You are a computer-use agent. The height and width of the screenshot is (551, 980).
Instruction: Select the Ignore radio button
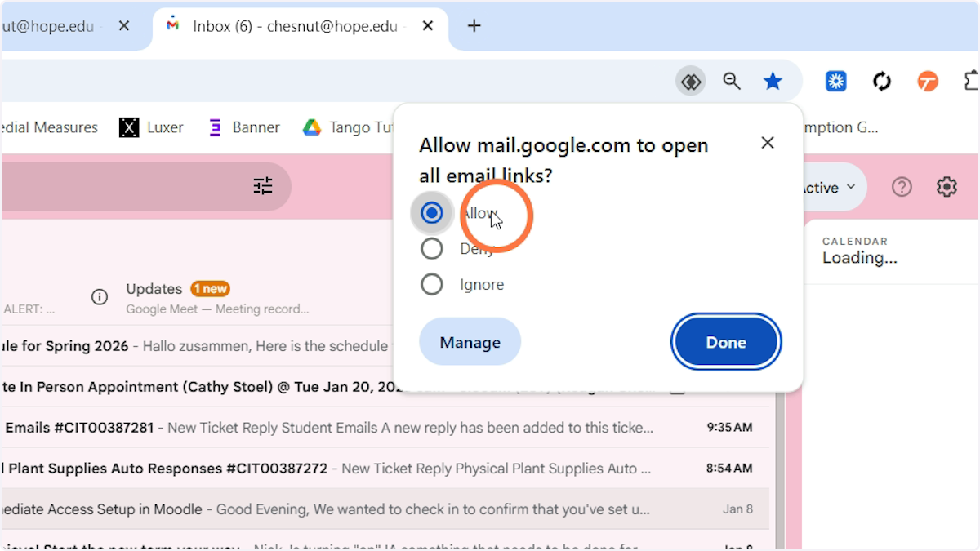pyautogui.click(x=432, y=284)
